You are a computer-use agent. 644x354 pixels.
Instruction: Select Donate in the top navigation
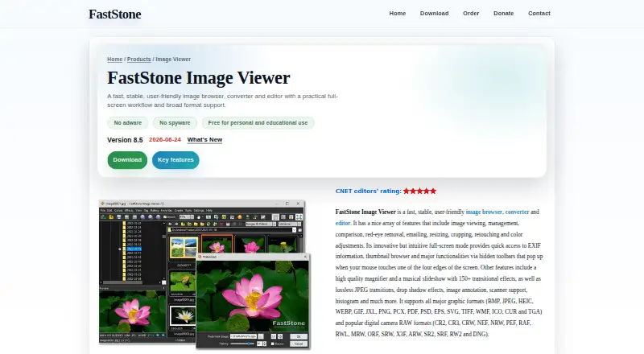pyautogui.click(x=504, y=13)
